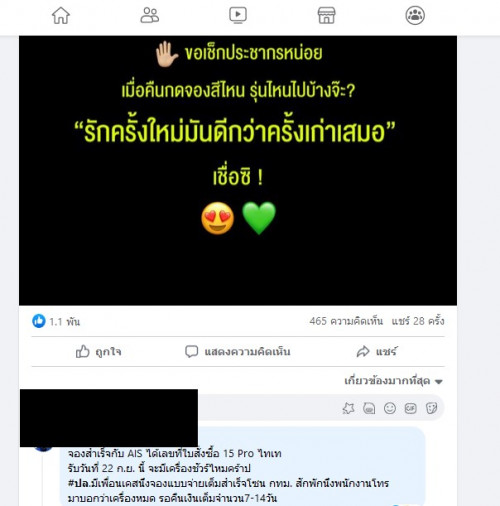This screenshot has height=506, width=500.
Task: Open the Marketplace storefront icon
Action: tap(326, 15)
